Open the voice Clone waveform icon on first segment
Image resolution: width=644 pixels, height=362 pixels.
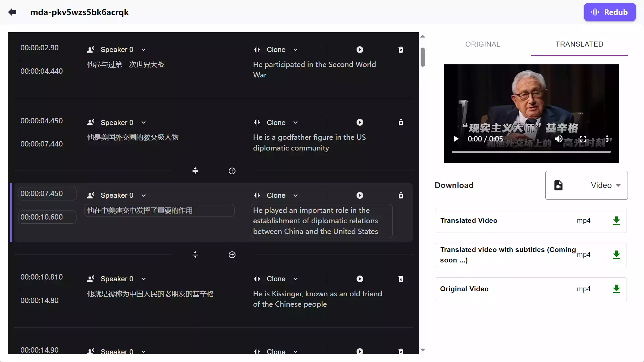(256, 49)
